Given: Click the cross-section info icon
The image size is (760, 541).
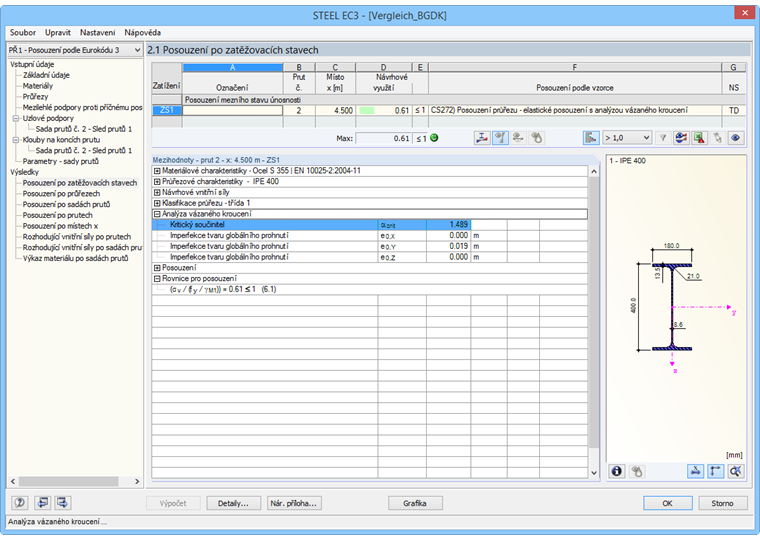Looking at the screenshot, I should click(x=617, y=471).
